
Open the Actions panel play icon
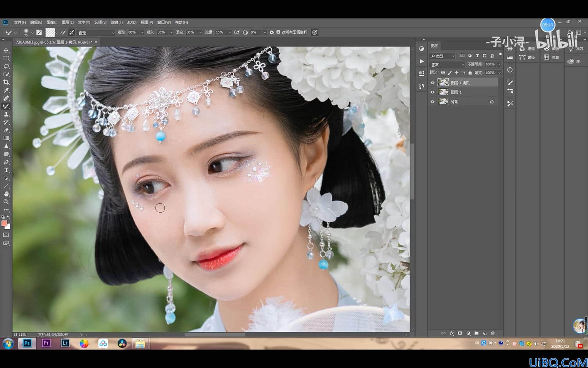[422, 61]
